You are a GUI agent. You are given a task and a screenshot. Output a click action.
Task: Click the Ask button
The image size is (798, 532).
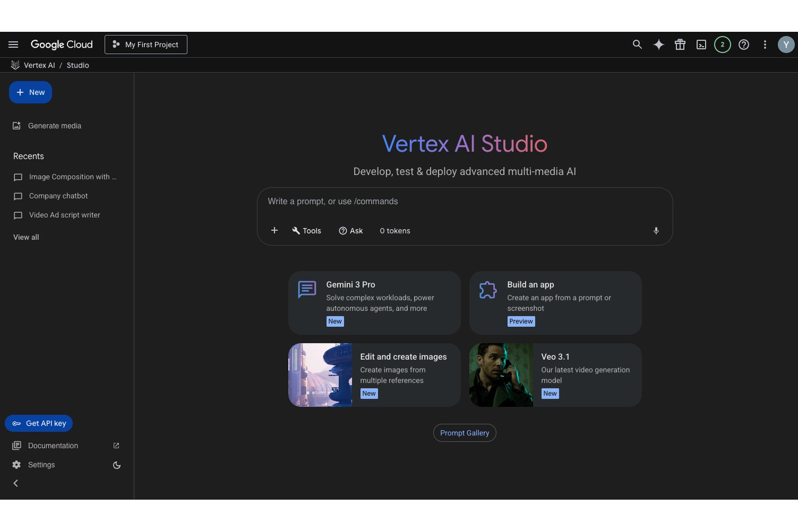coord(351,231)
